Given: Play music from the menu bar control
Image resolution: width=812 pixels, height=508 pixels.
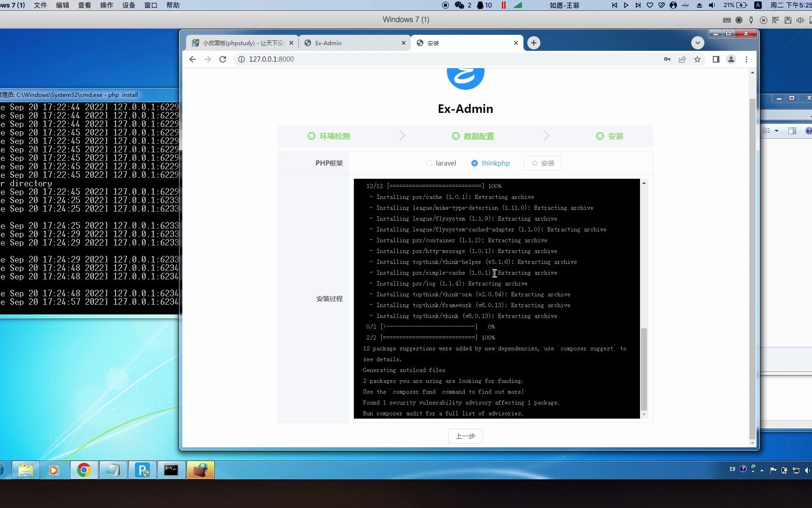Looking at the screenshot, I should point(626,5).
